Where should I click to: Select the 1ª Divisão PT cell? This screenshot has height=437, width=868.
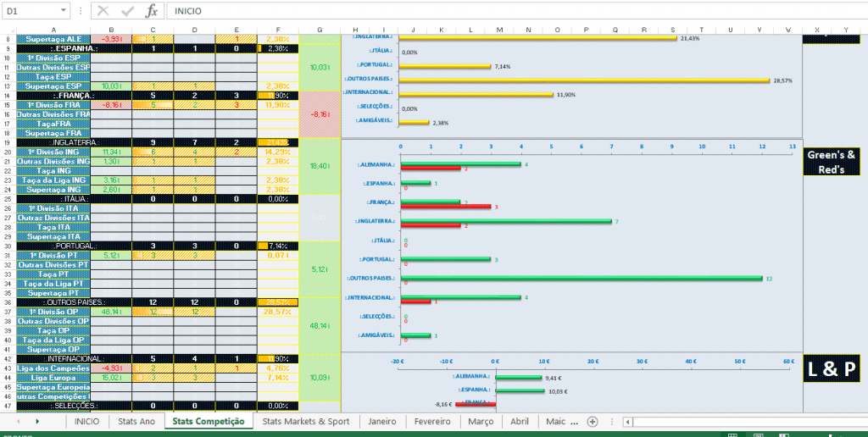tap(53, 256)
